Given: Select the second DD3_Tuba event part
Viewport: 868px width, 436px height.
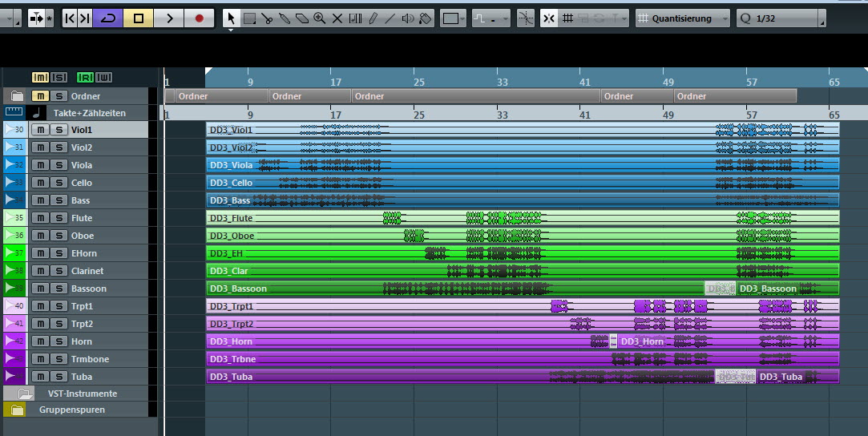Looking at the screenshot, I should pyautogui.click(x=797, y=377).
